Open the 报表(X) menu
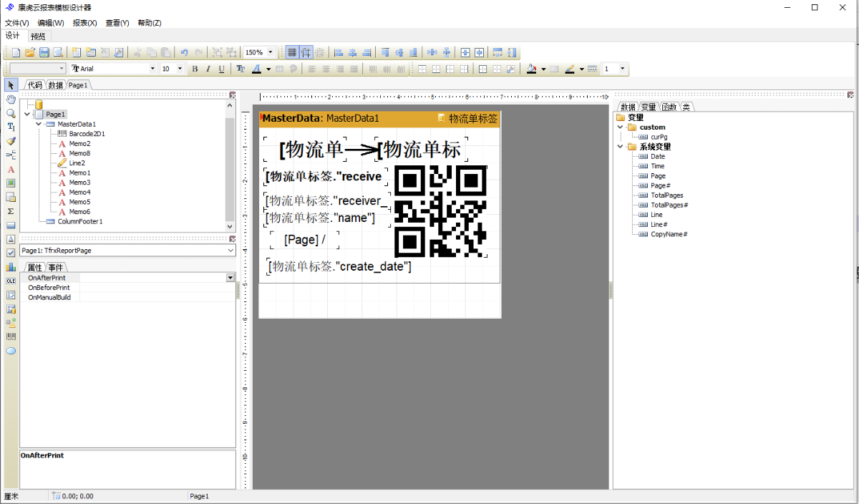 click(x=85, y=23)
